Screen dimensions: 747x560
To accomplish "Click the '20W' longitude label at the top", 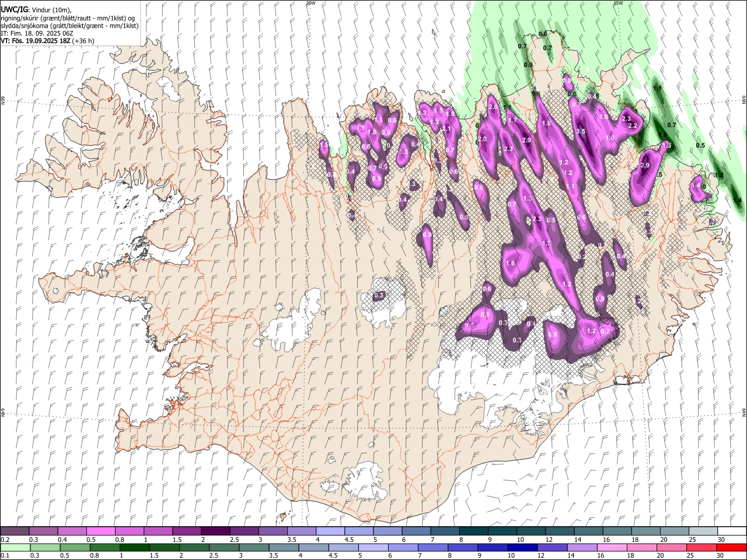I will coord(310,3).
